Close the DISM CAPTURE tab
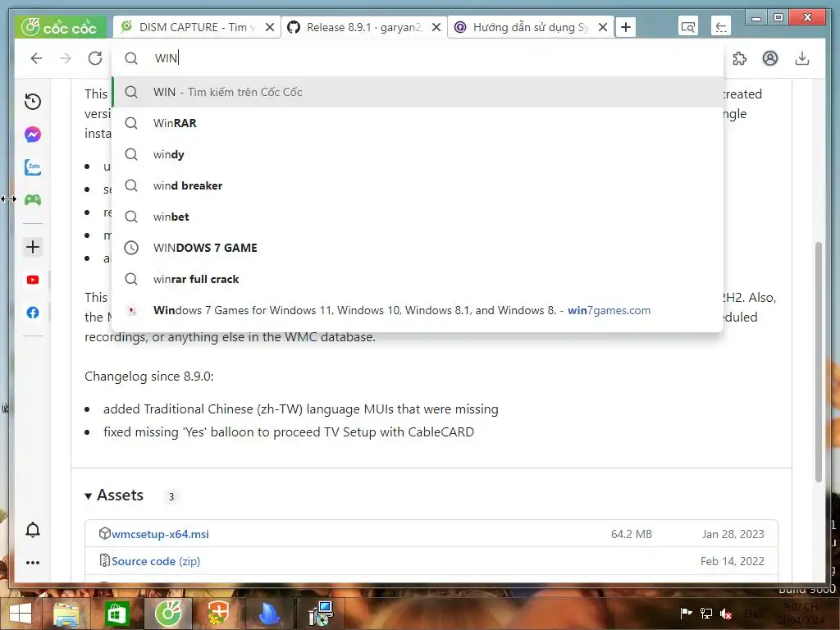This screenshot has width=840, height=630. [270, 27]
